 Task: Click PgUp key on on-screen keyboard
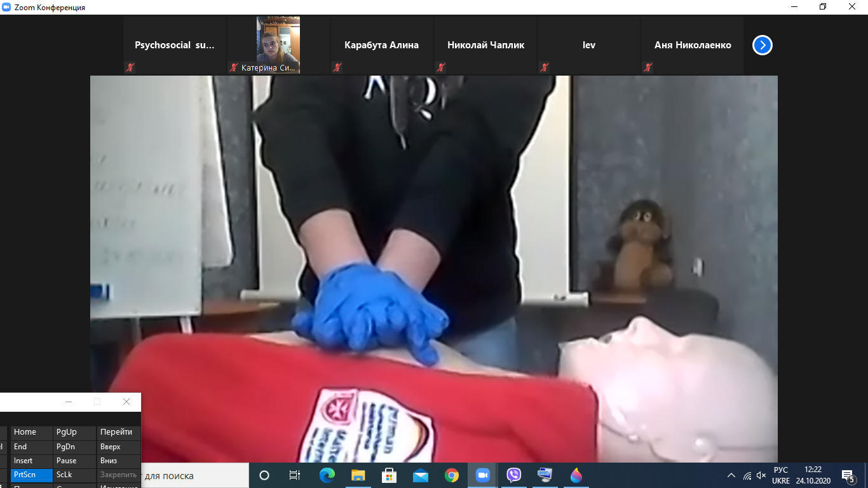pos(74,432)
